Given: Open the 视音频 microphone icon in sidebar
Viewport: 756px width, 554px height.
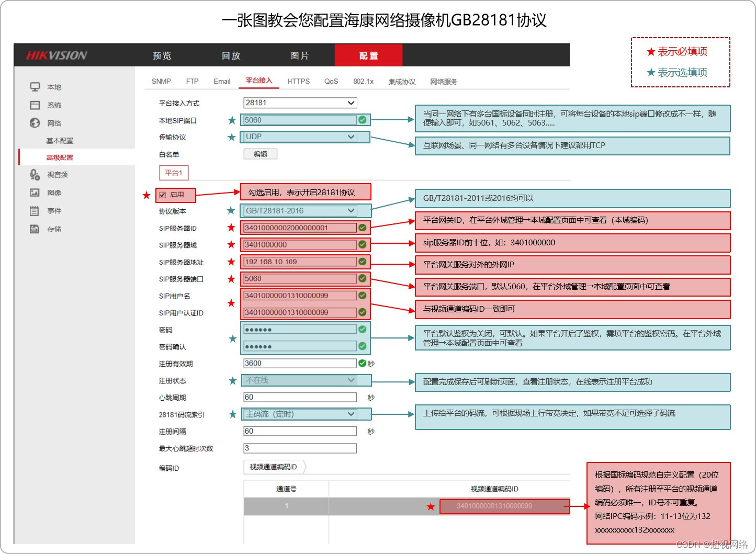Looking at the screenshot, I should click(x=35, y=174).
